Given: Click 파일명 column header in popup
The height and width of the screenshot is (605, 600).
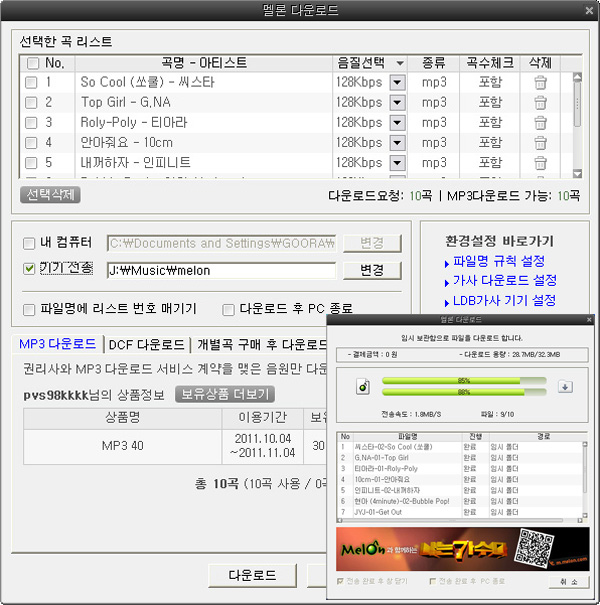Looking at the screenshot, I should tap(407, 436).
